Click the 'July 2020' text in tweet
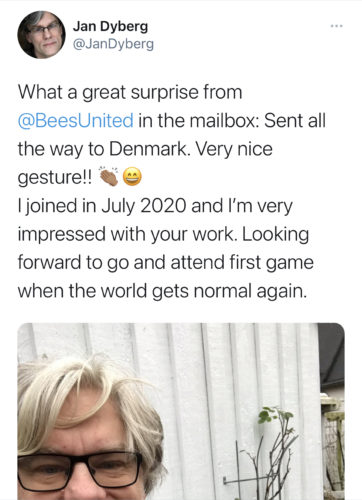 [x=144, y=206]
